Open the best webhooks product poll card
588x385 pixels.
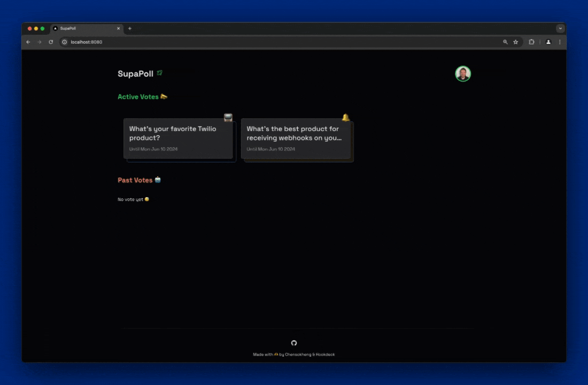point(296,138)
